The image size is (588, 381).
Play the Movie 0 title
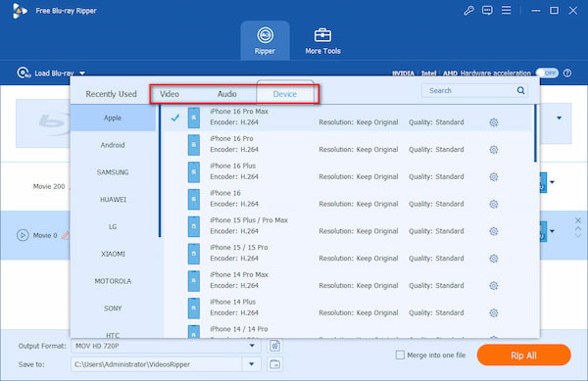[x=23, y=235]
